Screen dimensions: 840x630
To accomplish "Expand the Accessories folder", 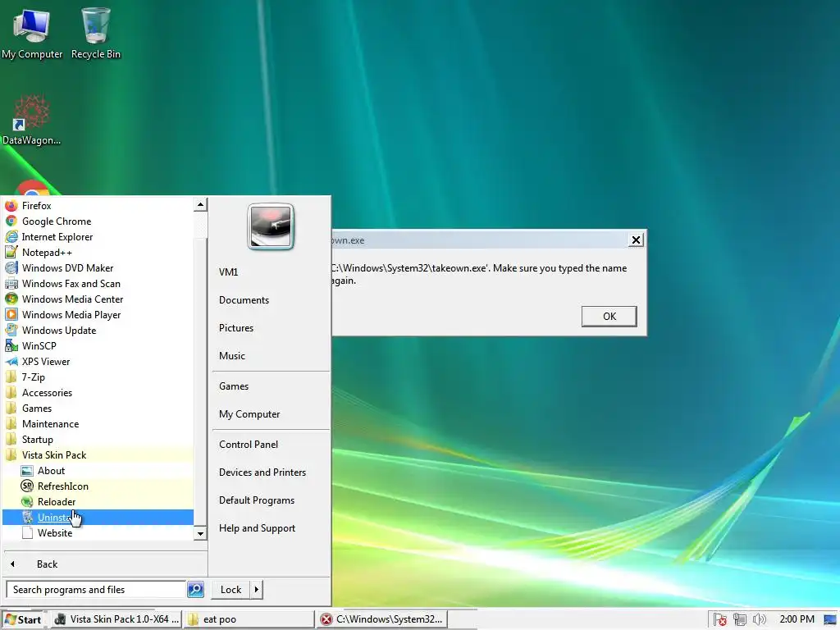I will tap(98, 392).
